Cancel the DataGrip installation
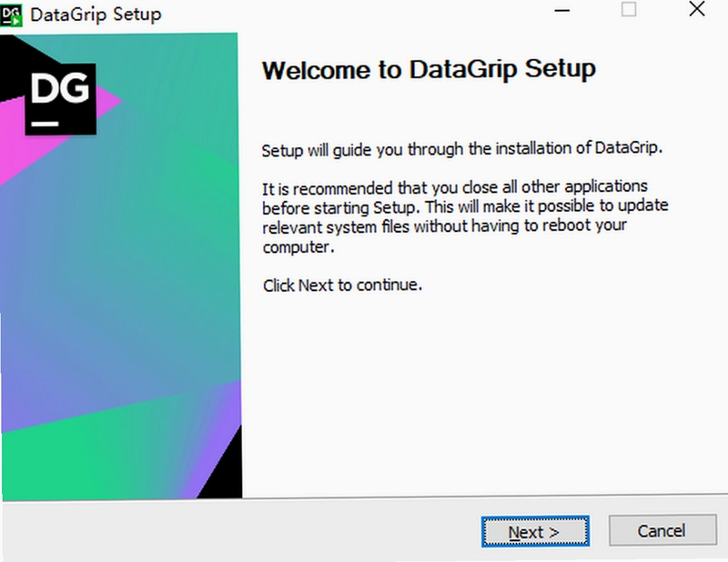The image size is (728, 562). [x=662, y=530]
